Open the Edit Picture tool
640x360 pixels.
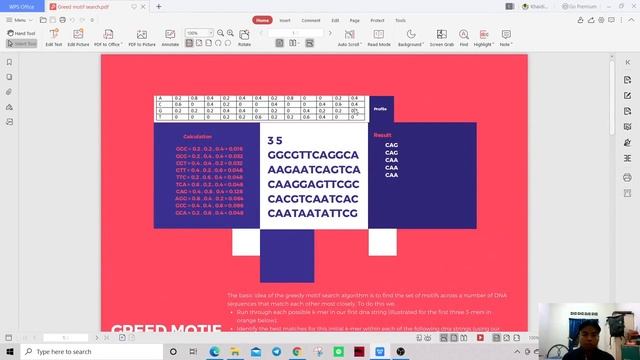click(x=78, y=38)
